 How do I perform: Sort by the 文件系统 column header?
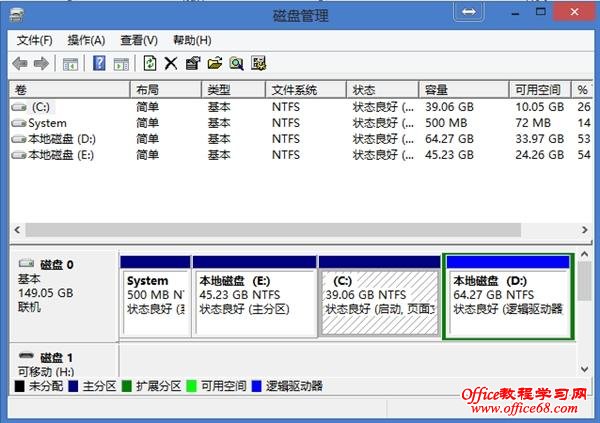306,90
